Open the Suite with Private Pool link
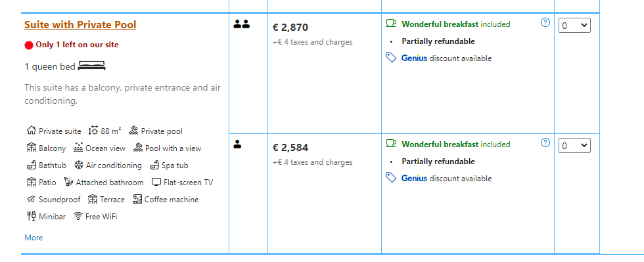 (80, 25)
